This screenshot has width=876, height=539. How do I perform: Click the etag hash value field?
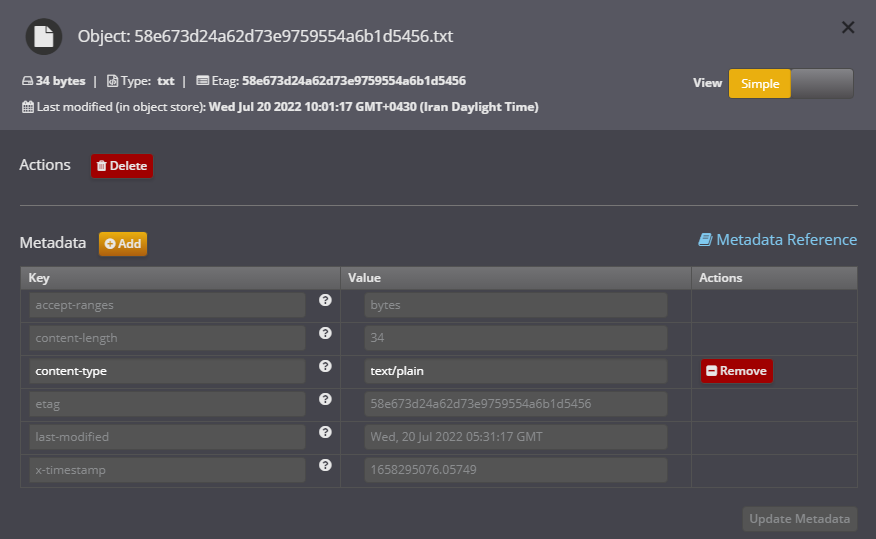(516, 404)
